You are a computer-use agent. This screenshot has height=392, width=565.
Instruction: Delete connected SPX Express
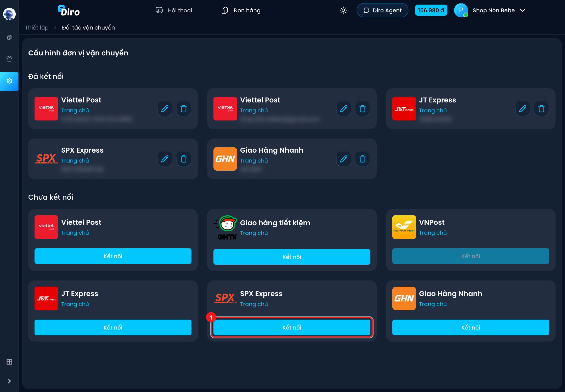[184, 159]
